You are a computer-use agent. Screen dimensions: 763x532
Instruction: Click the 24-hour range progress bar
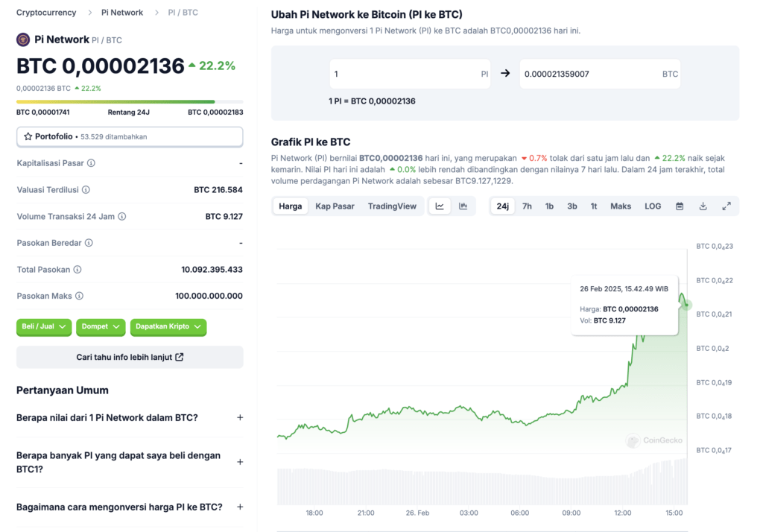[130, 102]
